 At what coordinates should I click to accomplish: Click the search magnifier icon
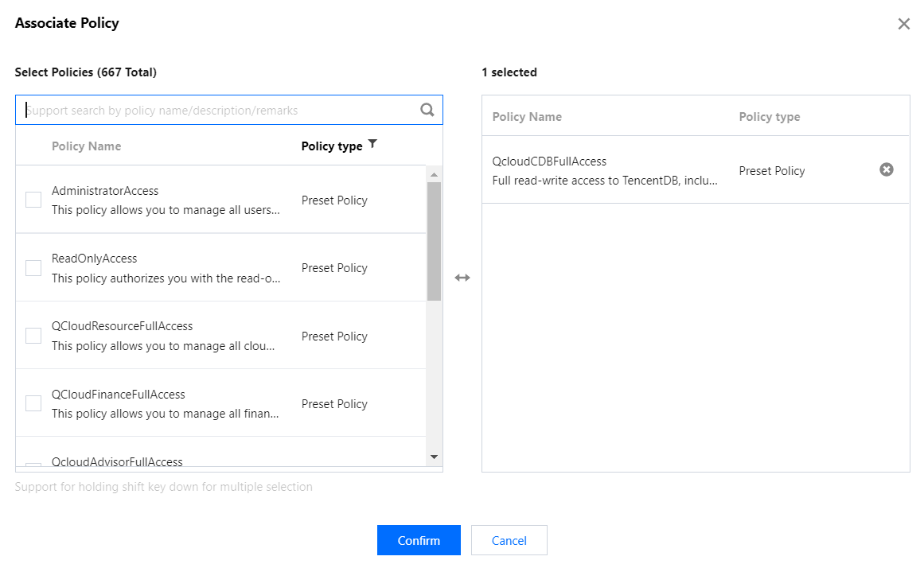click(427, 111)
